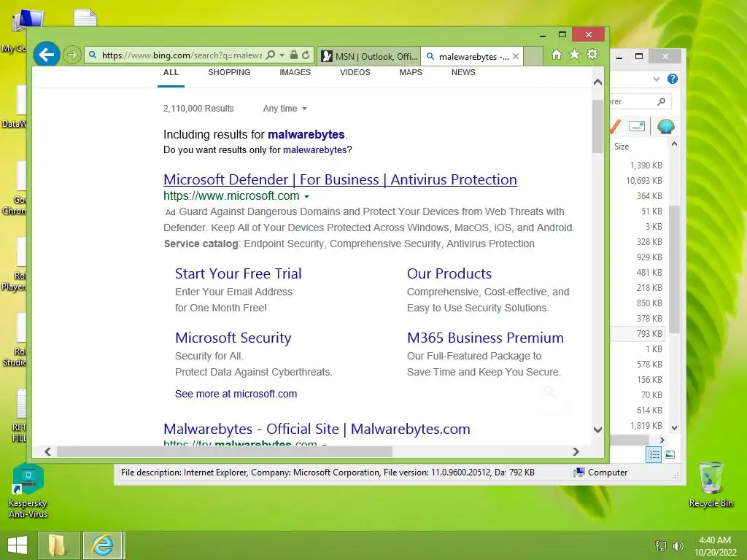Open Malwarebytes Official Site result
747x560 pixels.
(x=317, y=429)
